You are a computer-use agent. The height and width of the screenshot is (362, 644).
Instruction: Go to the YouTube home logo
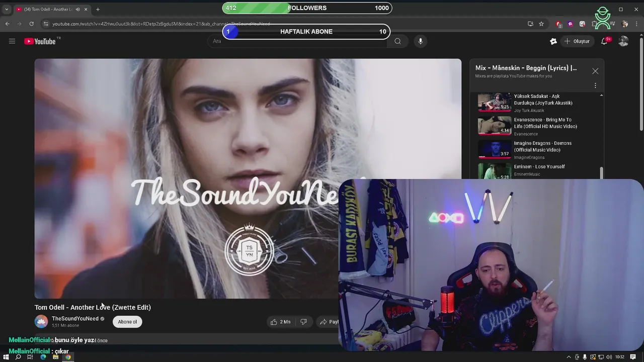click(40, 41)
